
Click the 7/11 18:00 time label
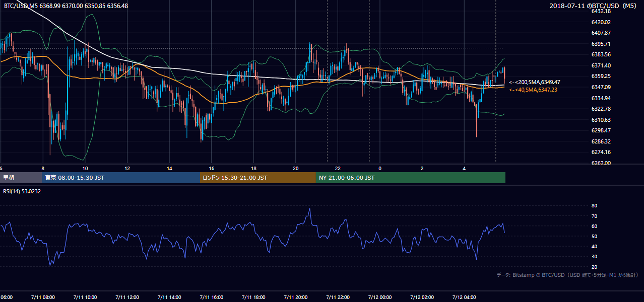tap(253, 297)
